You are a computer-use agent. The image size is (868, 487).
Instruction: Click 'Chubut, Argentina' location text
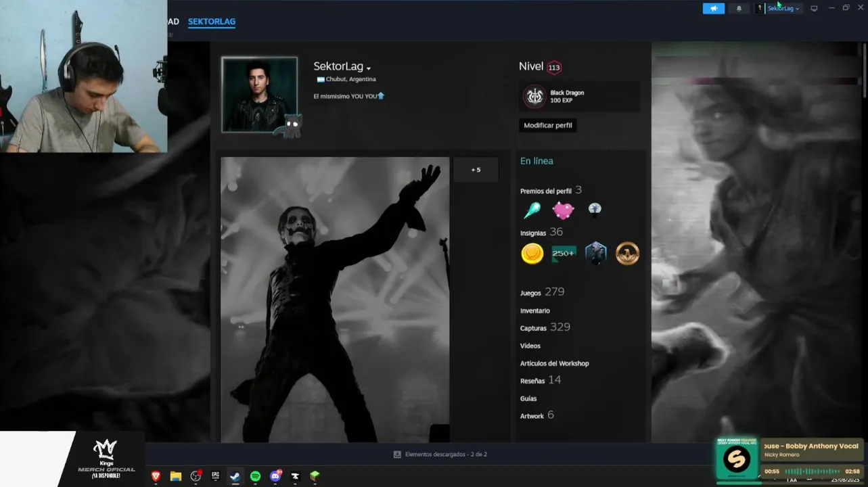click(350, 79)
